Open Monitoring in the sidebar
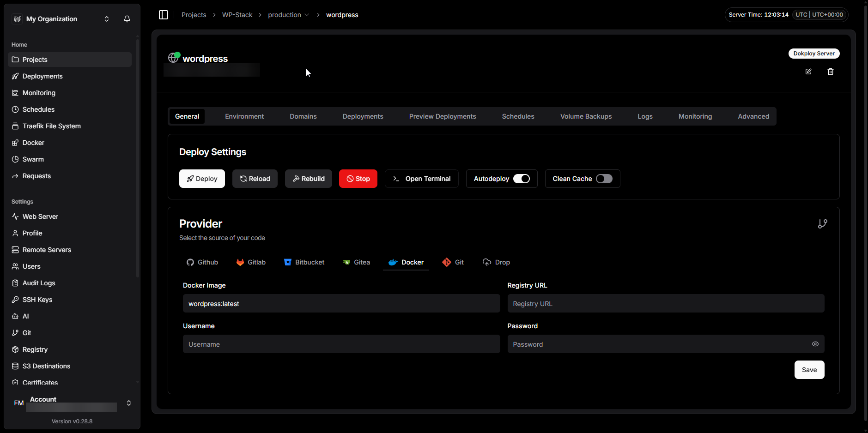The image size is (868, 433). click(70, 93)
